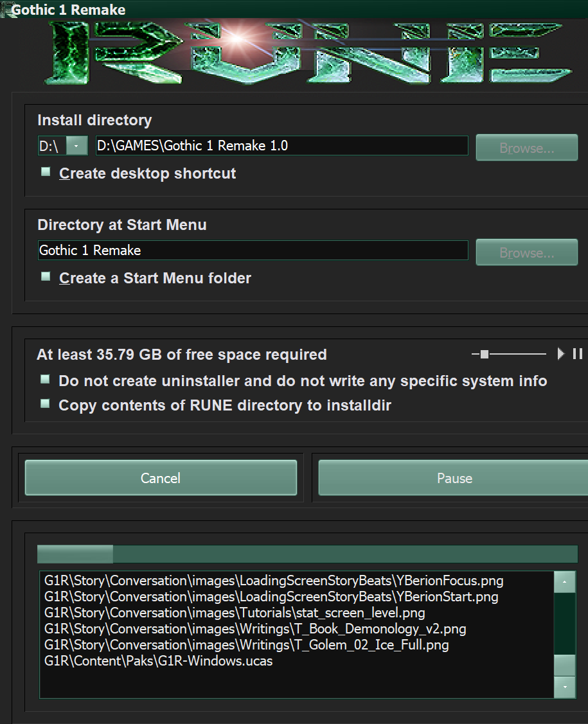This screenshot has width=588, height=724.
Task: Click the install directory path field
Action: coord(281,146)
